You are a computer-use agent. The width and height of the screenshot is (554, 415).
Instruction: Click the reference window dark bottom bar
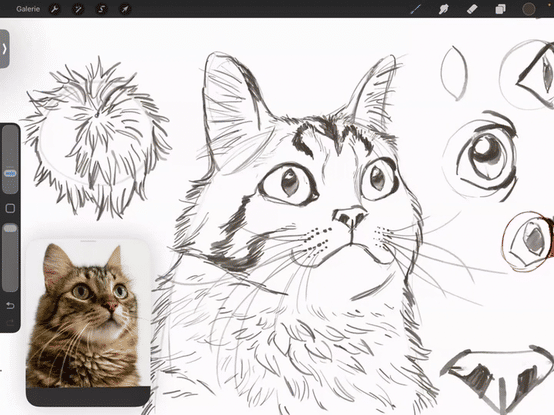click(88, 396)
